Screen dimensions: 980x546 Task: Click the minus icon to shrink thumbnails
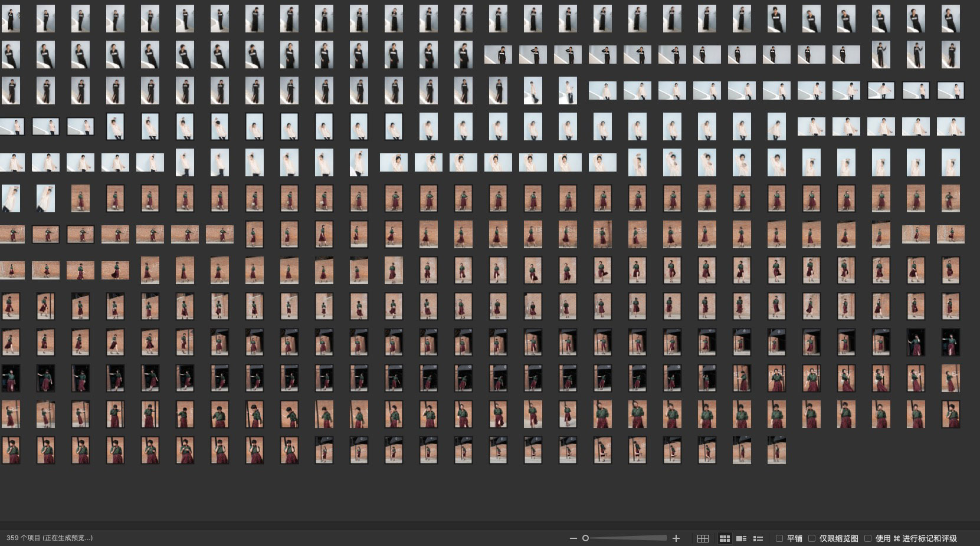(x=573, y=538)
